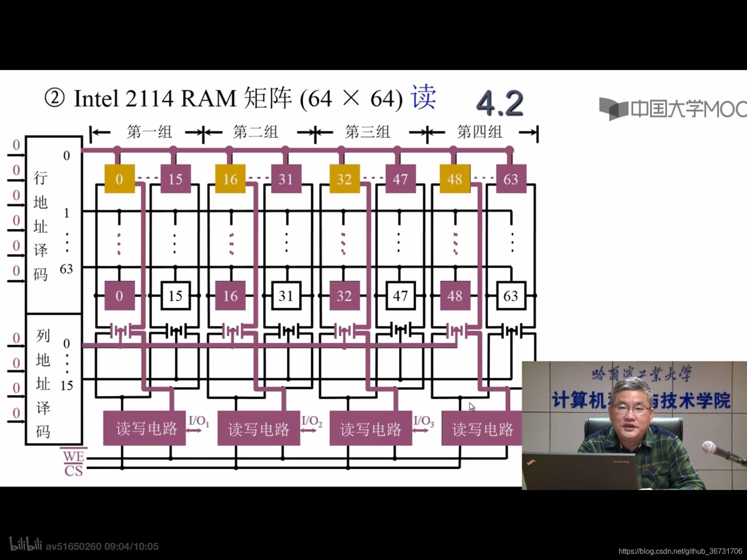Click the 读写电路 block left of I/O2

[x=258, y=428]
